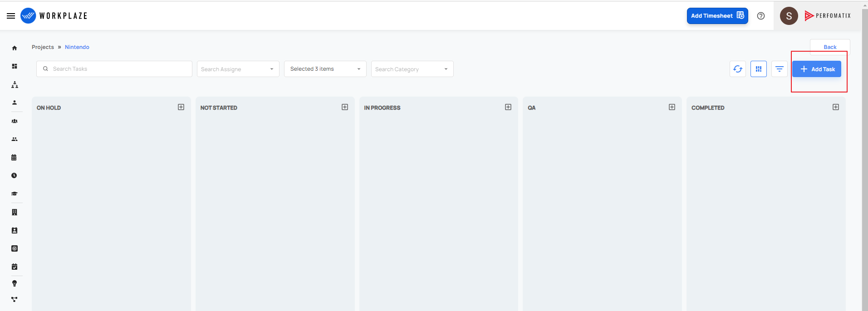Open the filter options icon

[780, 69]
